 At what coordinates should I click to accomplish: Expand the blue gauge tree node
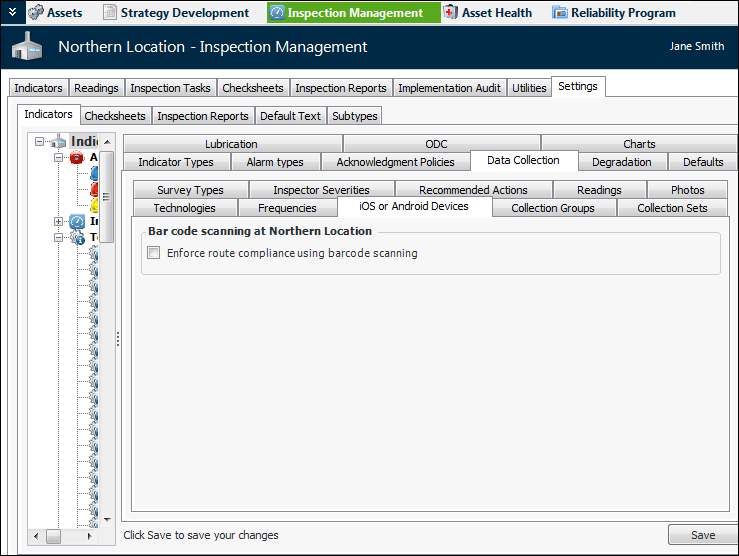pyautogui.click(x=59, y=221)
